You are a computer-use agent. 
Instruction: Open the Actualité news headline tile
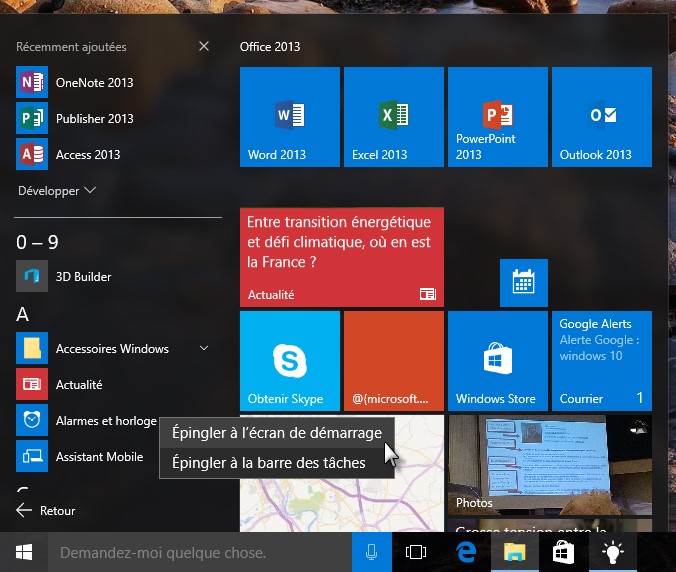(x=341, y=257)
